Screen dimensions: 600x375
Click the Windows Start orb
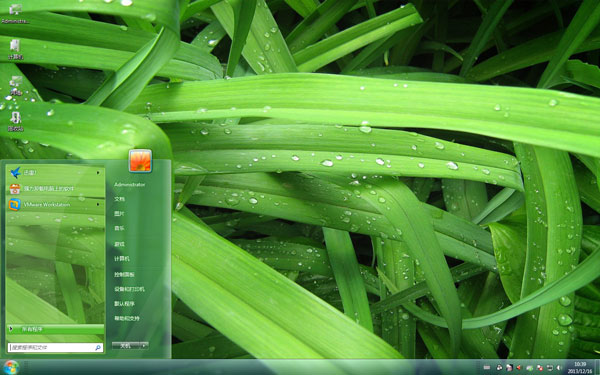click(11, 367)
